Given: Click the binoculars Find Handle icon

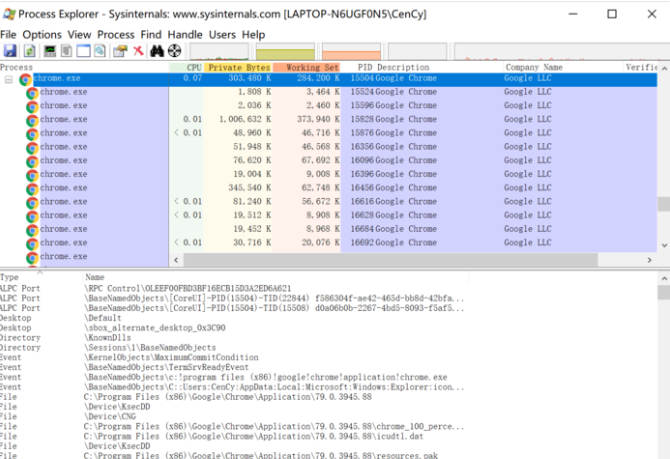Looking at the screenshot, I should (x=157, y=51).
